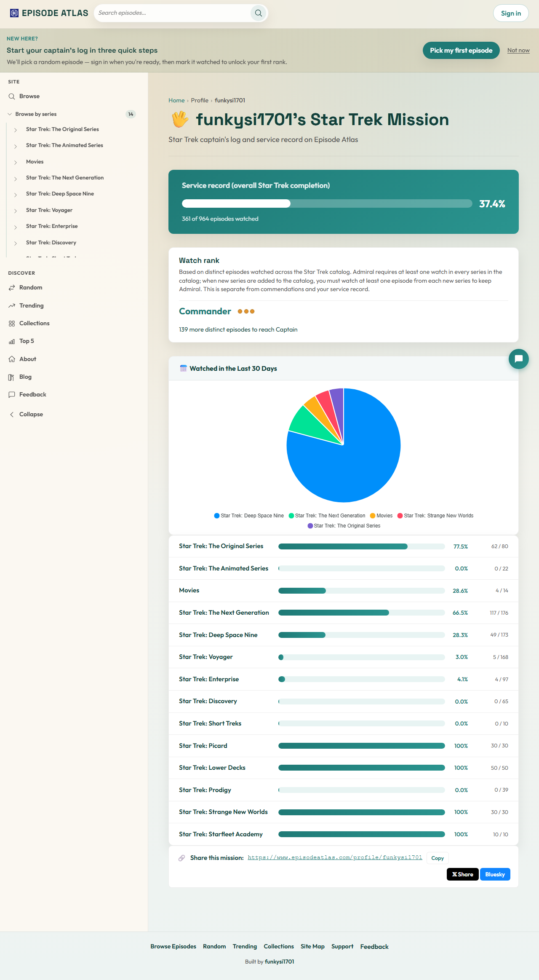Viewport: 539px width, 980px height.
Task: Click the link icon next to Share this mission
Action: click(x=182, y=858)
